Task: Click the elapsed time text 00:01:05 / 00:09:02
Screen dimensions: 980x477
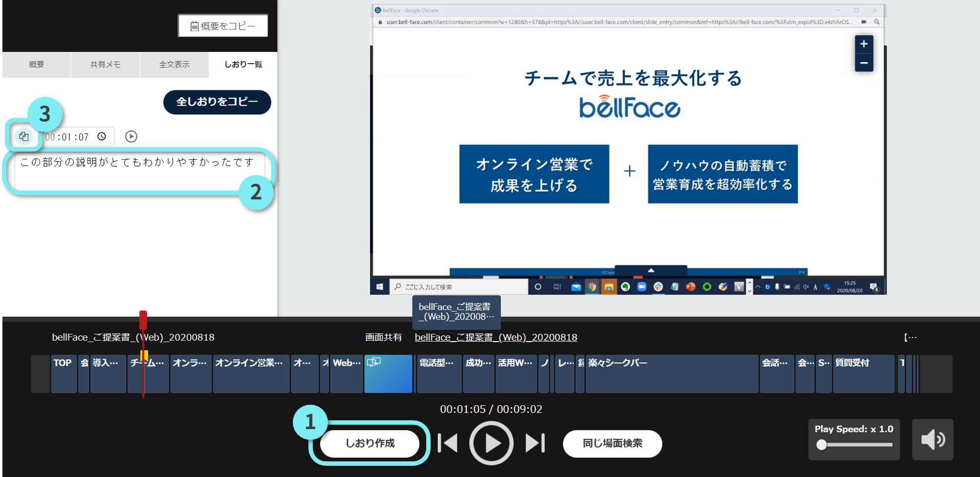Action: tap(491, 409)
